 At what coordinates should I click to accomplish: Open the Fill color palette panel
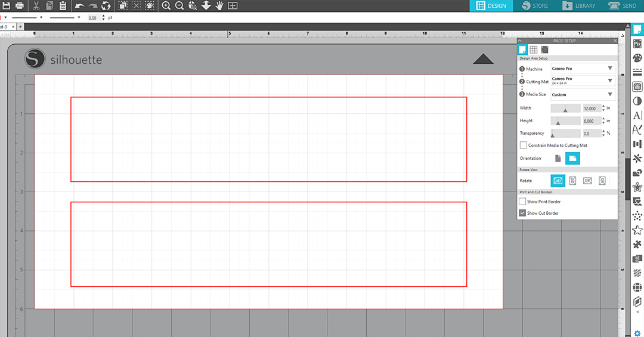tap(637, 58)
